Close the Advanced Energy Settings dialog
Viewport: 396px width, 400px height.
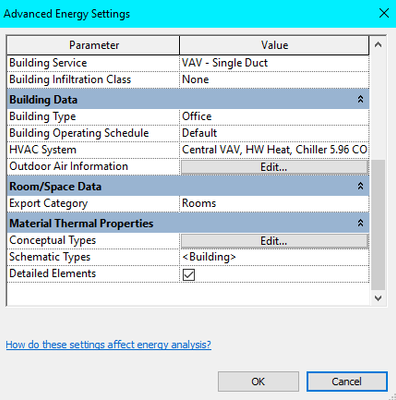click(384, 13)
